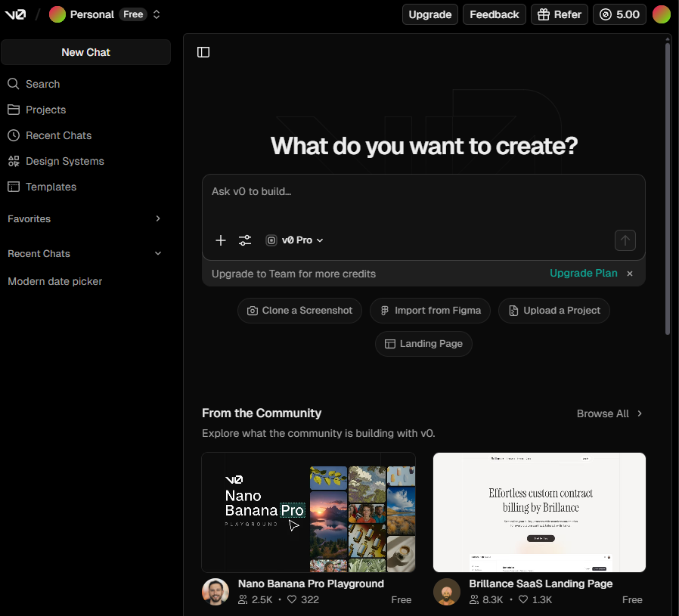Click the Free plan badge
Screen dimensions: 679x616
click(x=133, y=14)
